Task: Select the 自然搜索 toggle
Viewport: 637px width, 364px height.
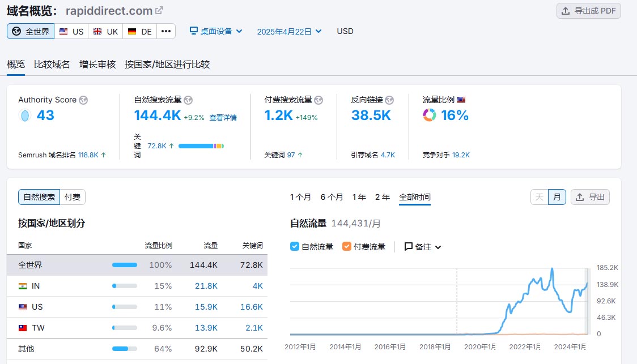Action: click(39, 197)
